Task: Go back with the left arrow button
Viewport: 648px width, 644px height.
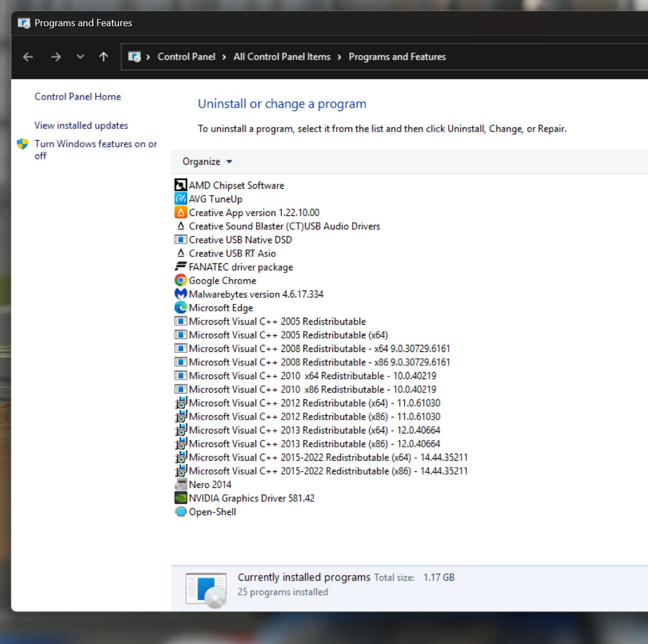Action: pyautogui.click(x=28, y=57)
